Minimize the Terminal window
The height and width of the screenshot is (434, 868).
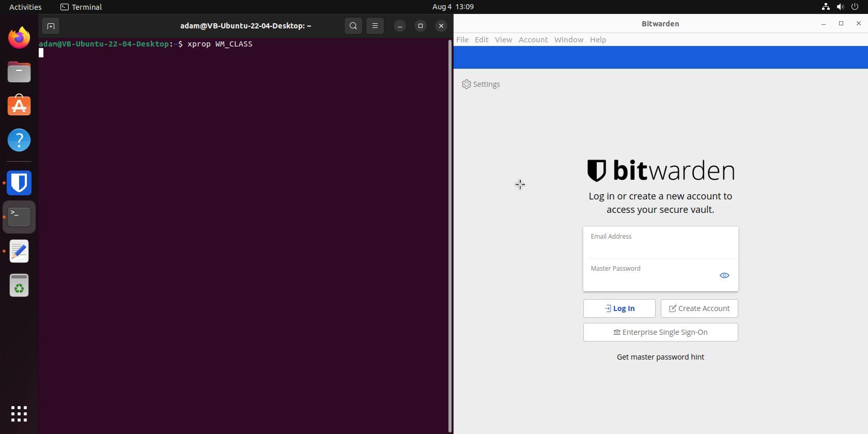(x=400, y=26)
